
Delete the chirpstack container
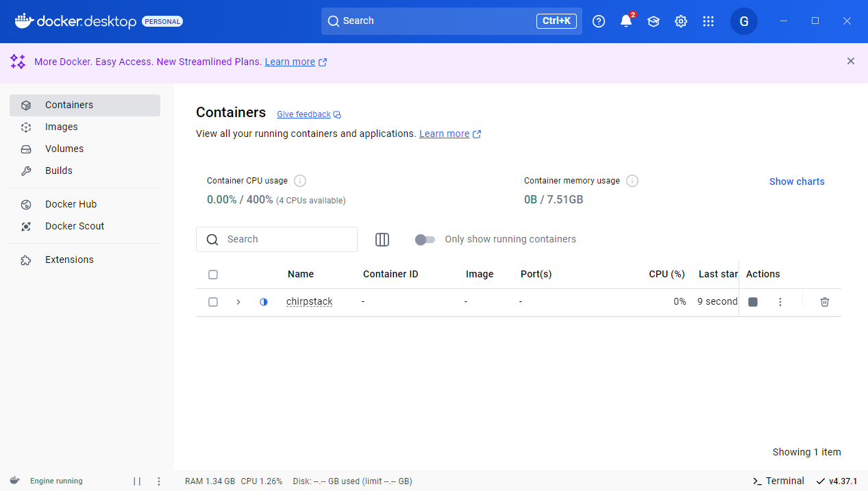click(x=825, y=302)
